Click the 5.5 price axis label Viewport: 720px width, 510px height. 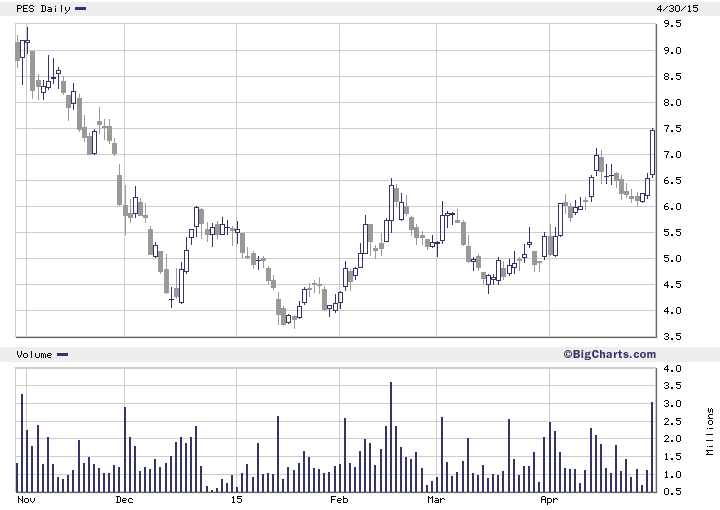click(672, 233)
